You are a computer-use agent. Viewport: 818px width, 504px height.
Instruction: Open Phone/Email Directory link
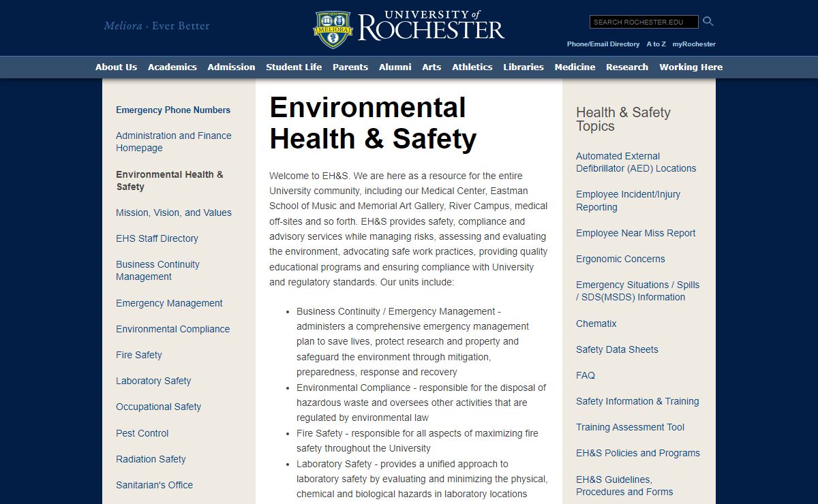pyautogui.click(x=603, y=44)
